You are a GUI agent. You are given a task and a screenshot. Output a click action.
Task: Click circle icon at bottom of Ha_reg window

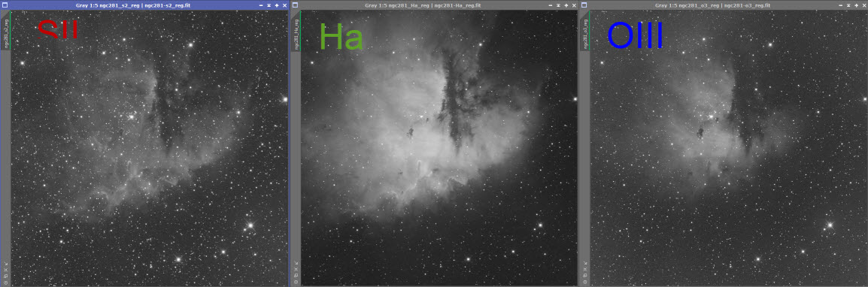pyautogui.click(x=296, y=282)
